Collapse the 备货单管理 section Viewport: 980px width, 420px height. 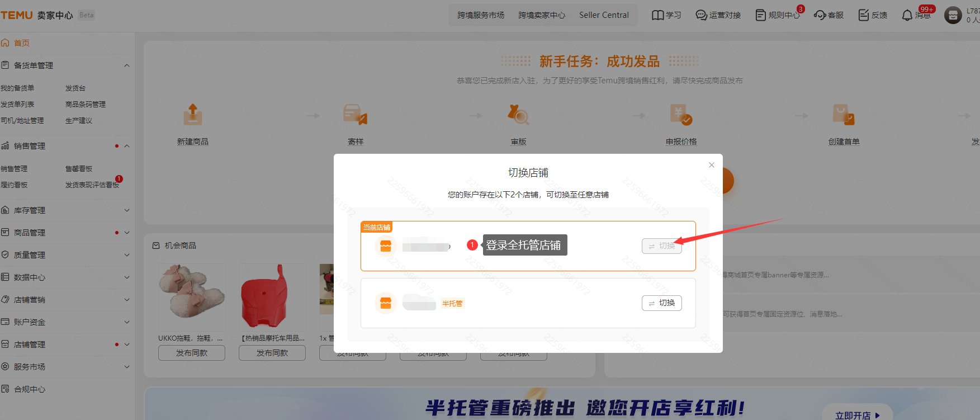point(127,65)
